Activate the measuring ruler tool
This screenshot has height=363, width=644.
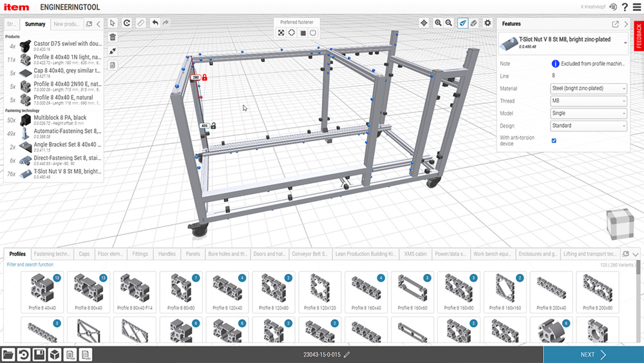pos(141,23)
